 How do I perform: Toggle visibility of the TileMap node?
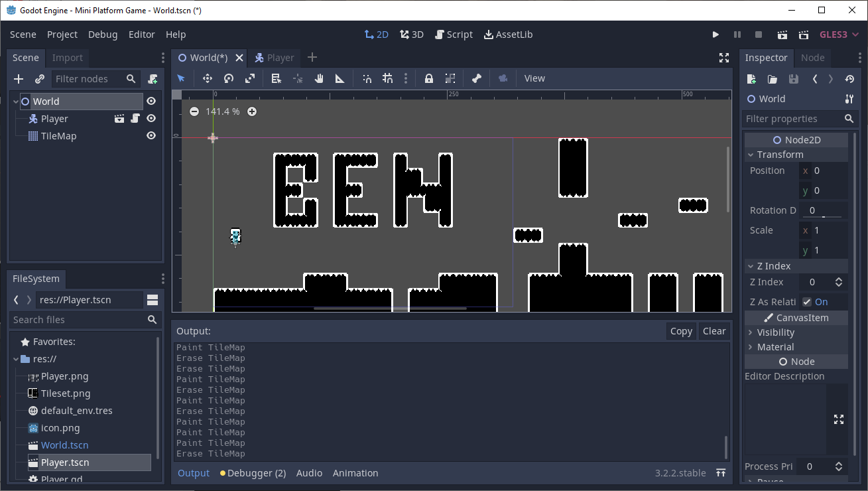pos(151,135)
